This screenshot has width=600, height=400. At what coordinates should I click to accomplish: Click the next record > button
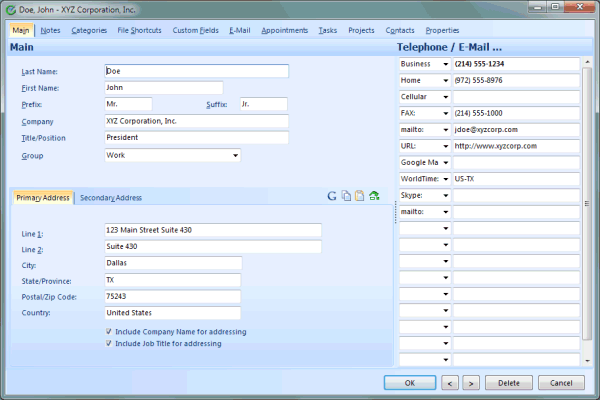[471, 383]
